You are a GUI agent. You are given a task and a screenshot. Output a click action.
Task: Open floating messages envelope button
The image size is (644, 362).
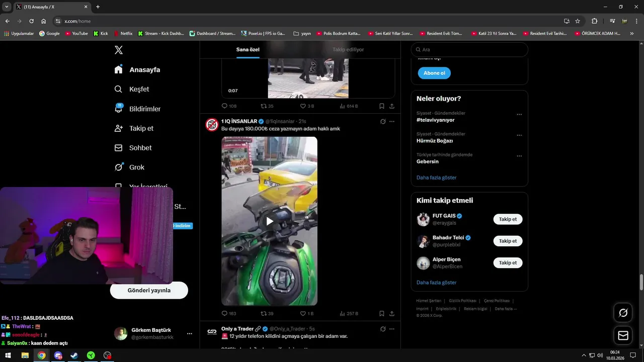click(x=623, y=335)
